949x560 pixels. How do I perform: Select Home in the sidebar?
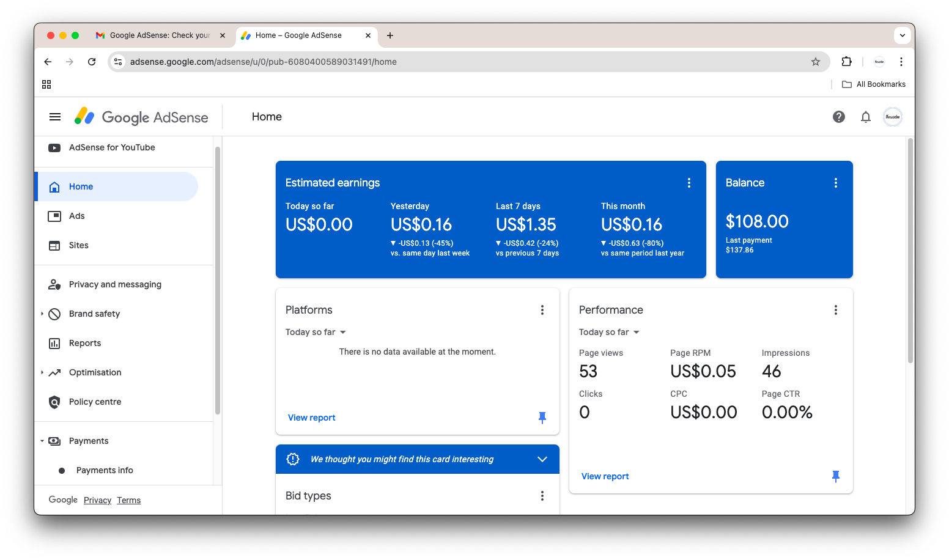coord(116,186)
